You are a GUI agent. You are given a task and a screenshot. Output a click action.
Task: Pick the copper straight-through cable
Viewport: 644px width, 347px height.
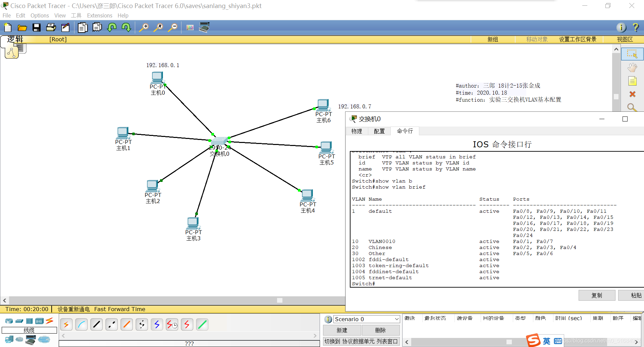click(x=97, y=325)
